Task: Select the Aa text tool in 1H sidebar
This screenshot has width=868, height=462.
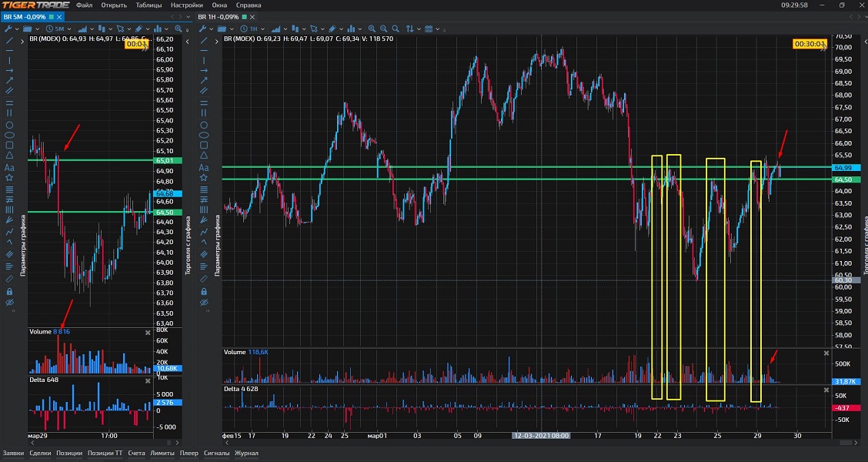Action: [204, 167]
